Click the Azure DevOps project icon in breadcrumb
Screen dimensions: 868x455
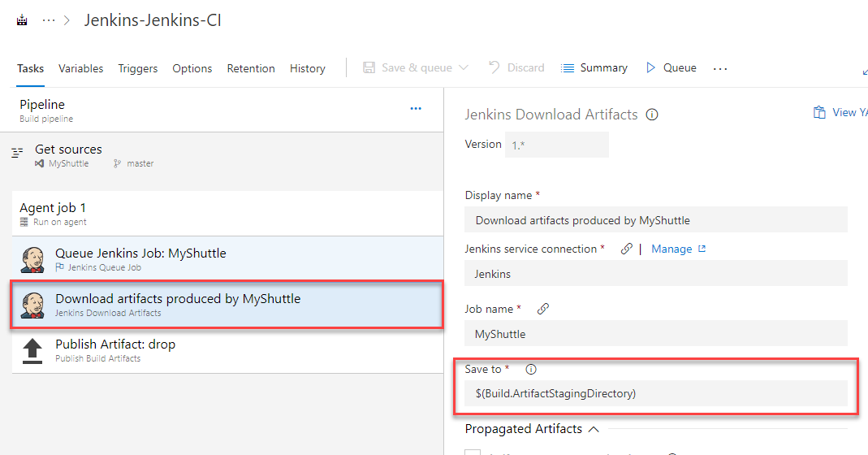point(22,20)
